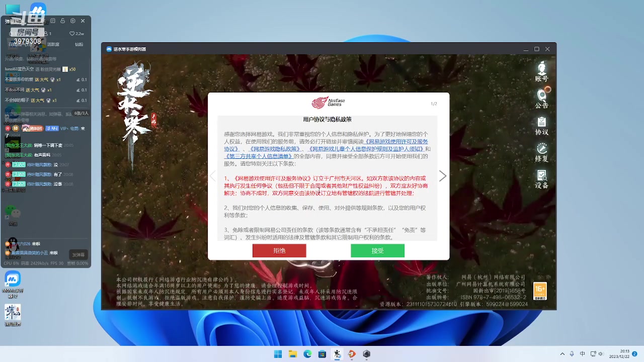This screenshot has width=644, height=362.
Task: Click the 逆水寒 game logo calligraphy
Action: click(x=134, y=103)
